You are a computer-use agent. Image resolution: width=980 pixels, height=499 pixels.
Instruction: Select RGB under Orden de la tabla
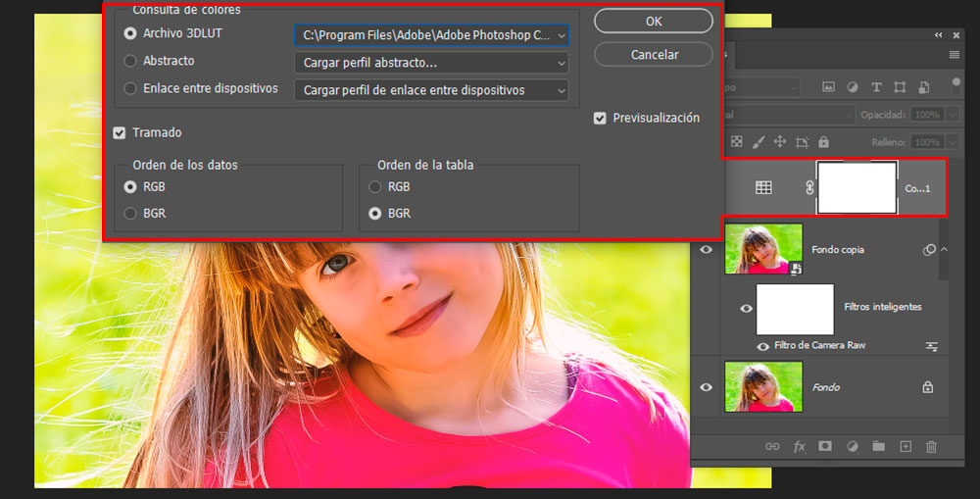(x=375, y=186)
